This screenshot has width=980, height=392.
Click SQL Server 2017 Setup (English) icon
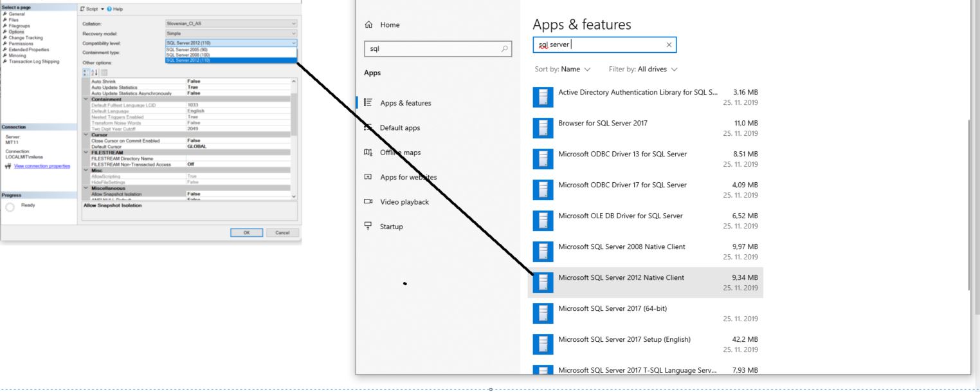click(543, 344)
